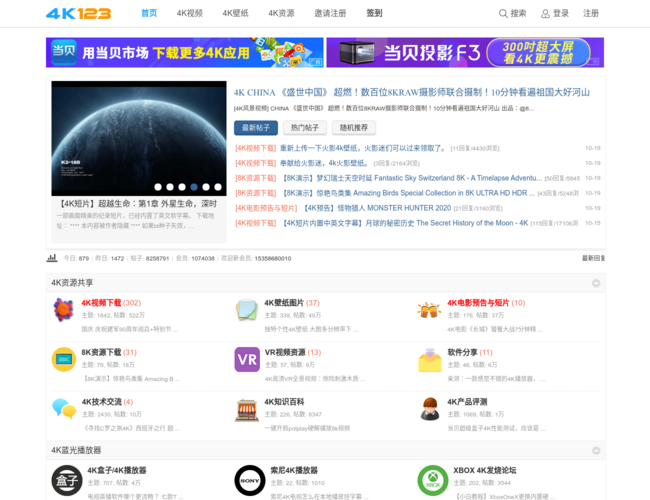The width and height of the screenshot is (650, 500).
Task: Open the 当贝投影 F3 banner ad
Action: pyautogui.click(x=465, y=53)
